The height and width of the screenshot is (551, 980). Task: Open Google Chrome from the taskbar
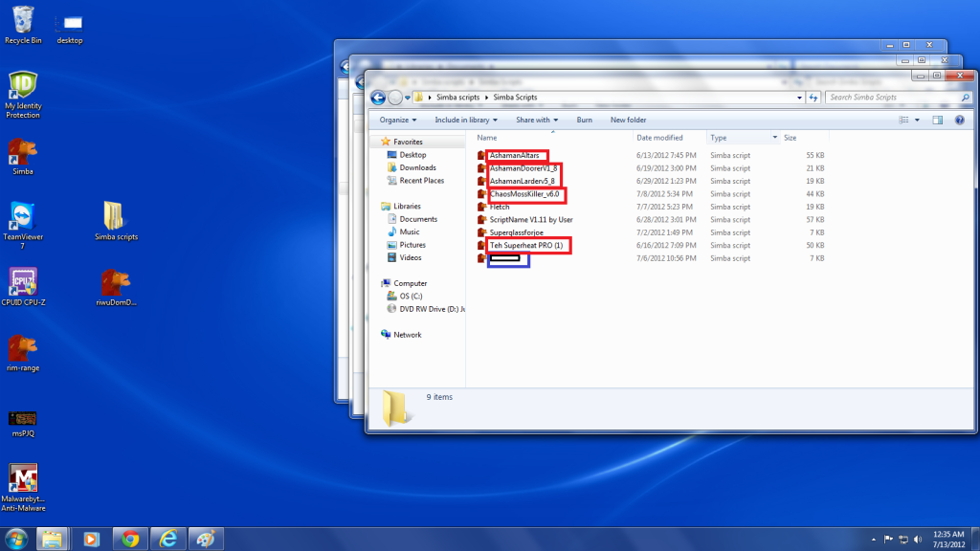(x=130, y=539)
